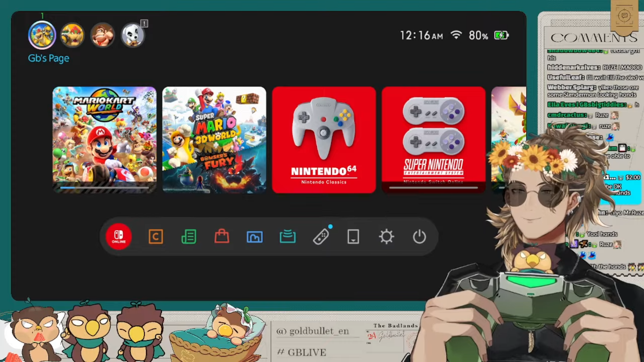Click the $2.00 donation amount in chat
This screenshot has height=362, width=644.
point(633,177)
